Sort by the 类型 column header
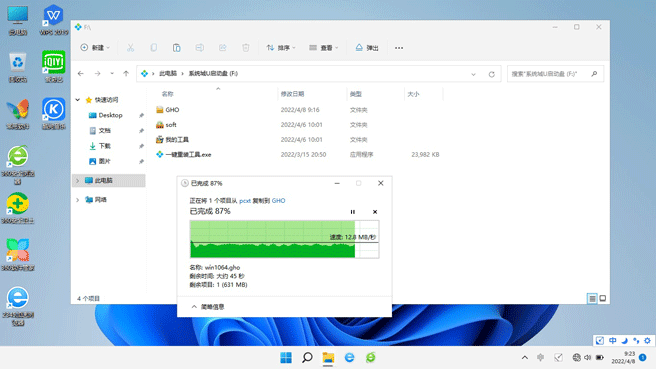 click(x=356, y=94)
